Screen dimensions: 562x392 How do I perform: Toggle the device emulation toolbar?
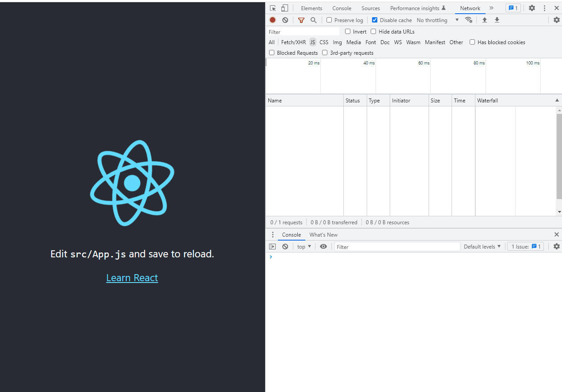point(284,8)
